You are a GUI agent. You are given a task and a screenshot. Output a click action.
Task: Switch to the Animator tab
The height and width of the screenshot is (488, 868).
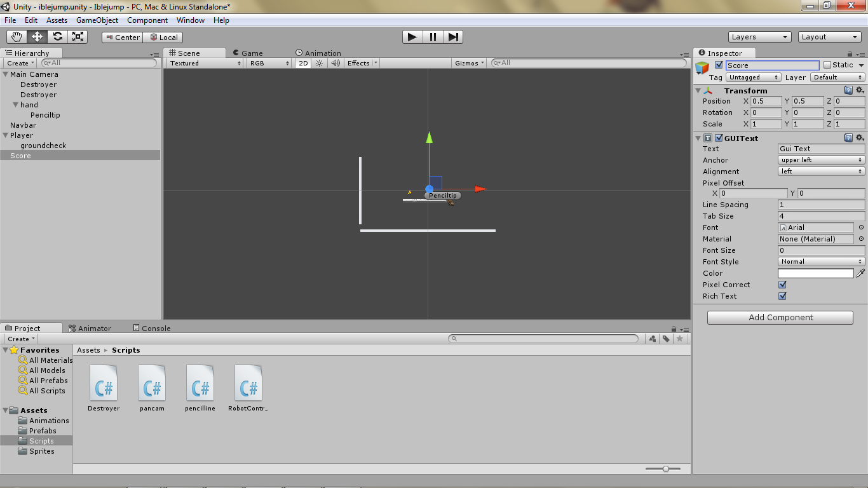click(90, 329)
